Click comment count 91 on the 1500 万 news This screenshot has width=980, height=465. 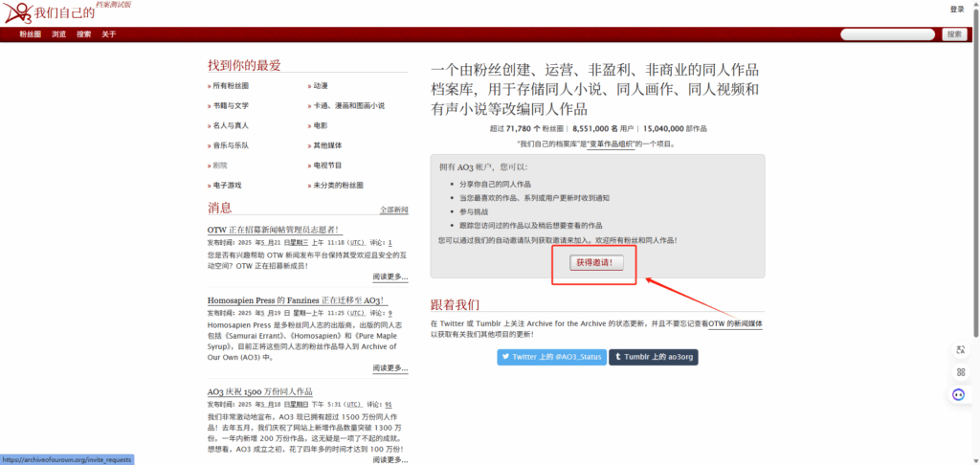(x=389, y=405)
